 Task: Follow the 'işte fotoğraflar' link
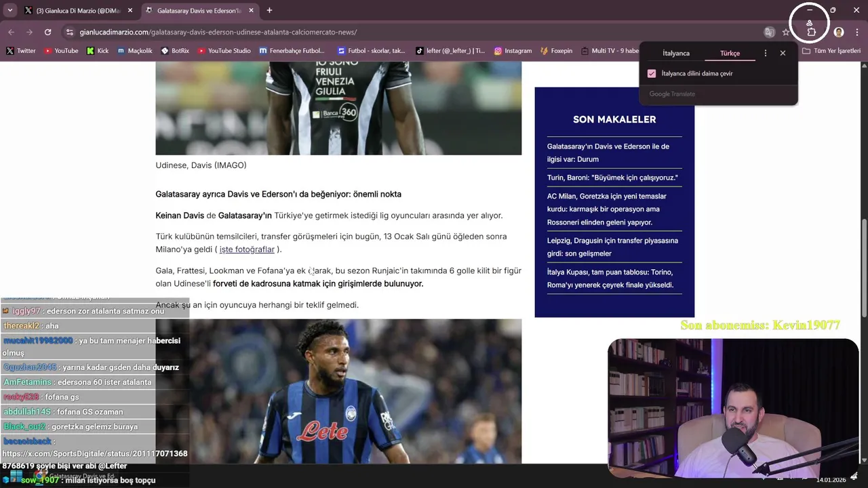click(247, 249)
